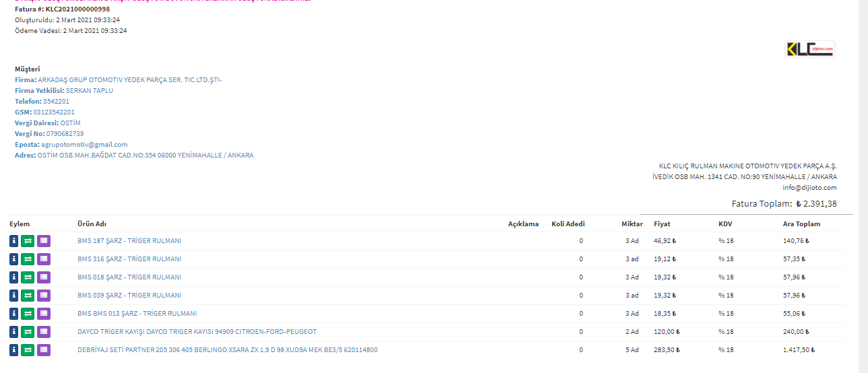Click the Ara Toplam column header
Image resolution: width=868 pixels, height=373 pixels.
pos(801,224)
